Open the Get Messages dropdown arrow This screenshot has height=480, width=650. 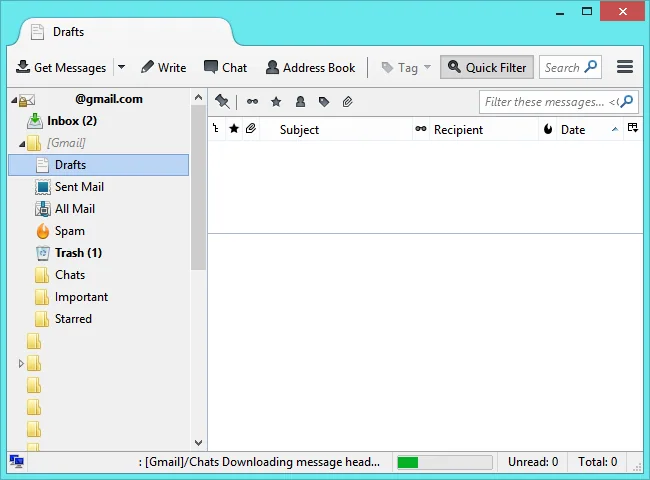tap(121, 67)
